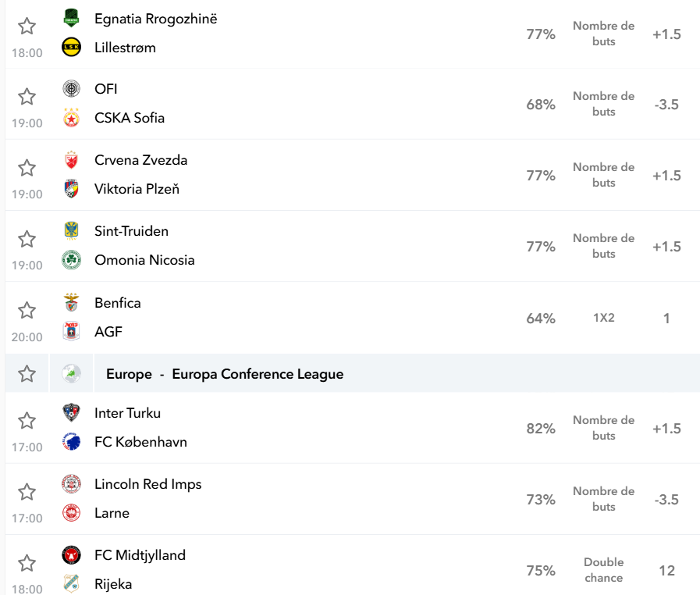Click the Europe globe icon in league header
The height and width of the screenshot is (595, 700).
(72, 373)
